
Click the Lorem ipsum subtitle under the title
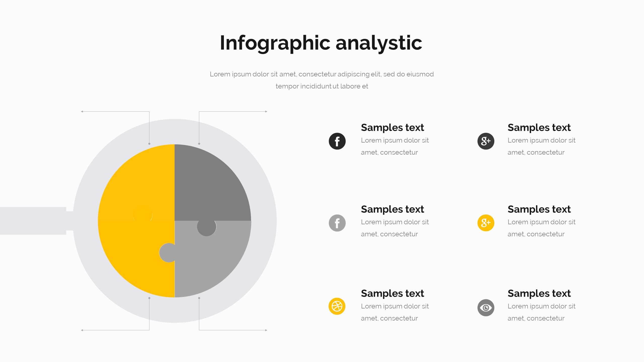point(322,80)
